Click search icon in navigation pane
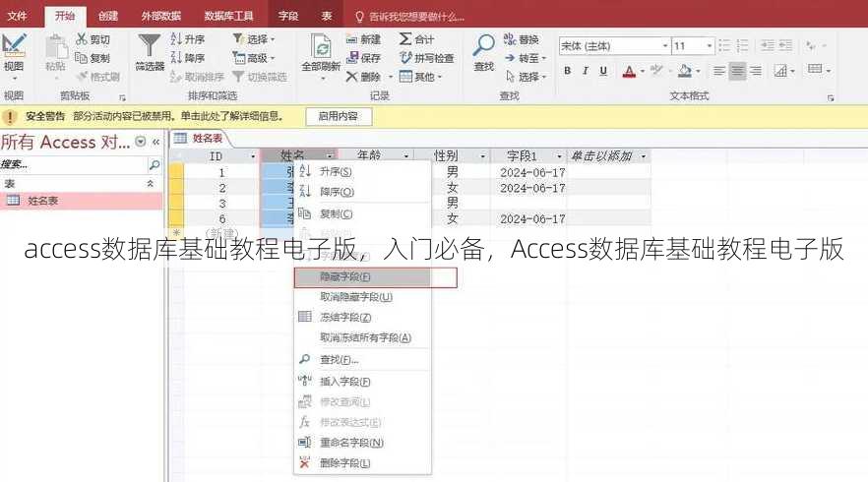The width and height of the screenshot is (868, 482). (155, 164)
